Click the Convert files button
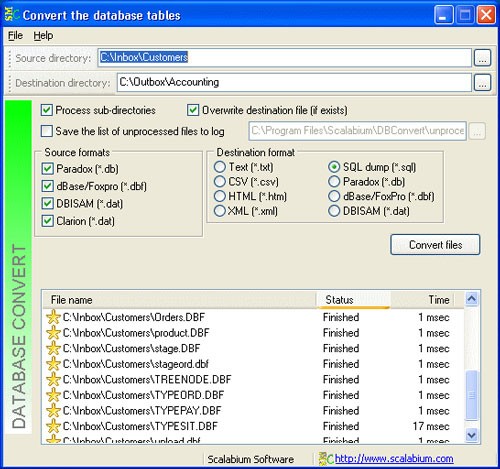500x469 pixels. pyautogui.click(x=435, y=245)
